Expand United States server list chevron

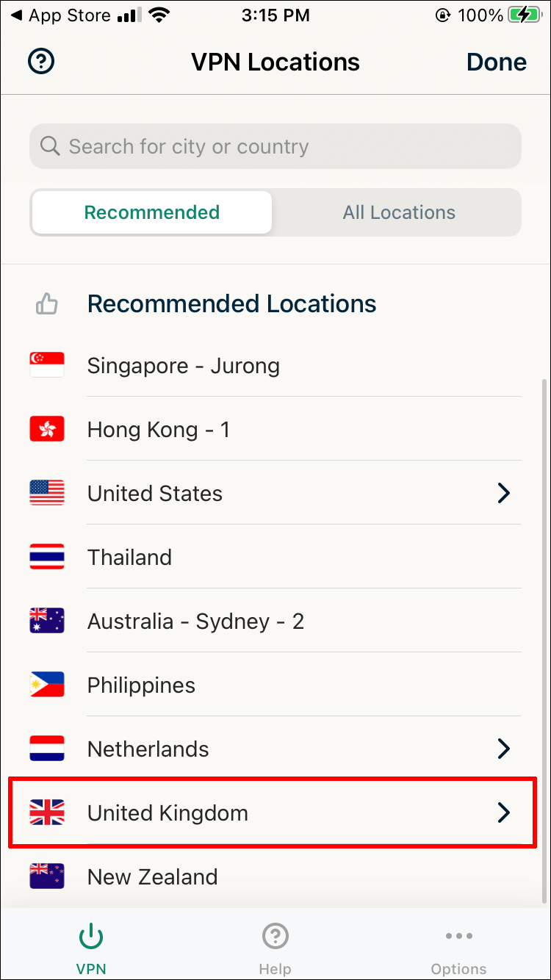[503, 493]
